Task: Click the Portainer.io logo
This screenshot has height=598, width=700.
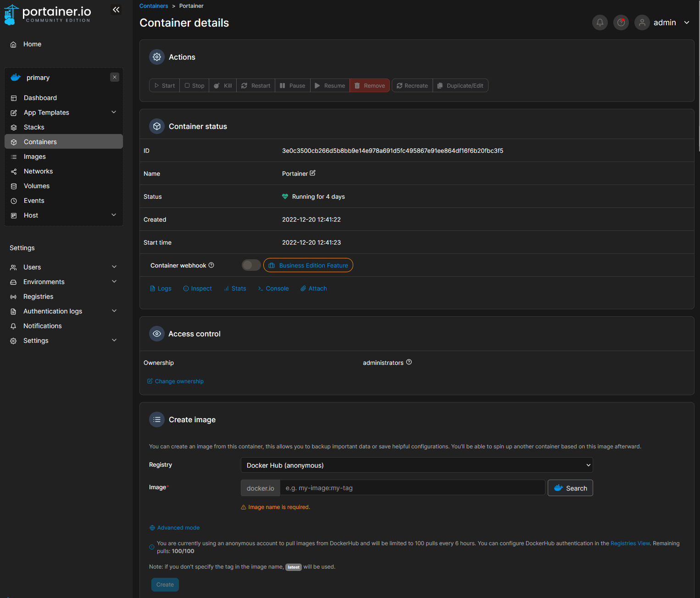Action: (48, 14)
